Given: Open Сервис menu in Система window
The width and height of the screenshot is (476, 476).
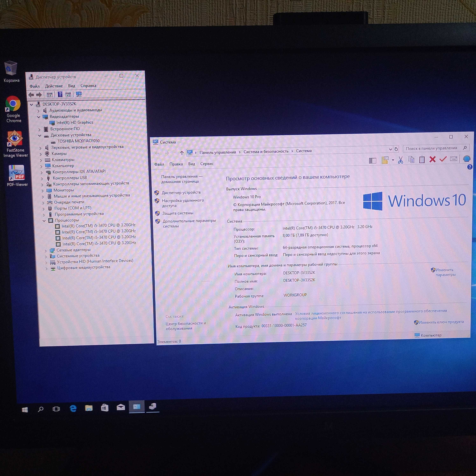Looking at the screenshot, I should click(x=207, y=164).
